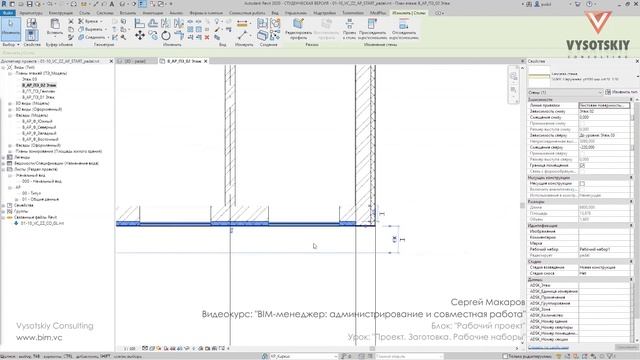Viewport: 640px width, 360px height.
Task: Click Edit Profile (Редактировать профиль) icon
Action: click(x=298, y=24)
